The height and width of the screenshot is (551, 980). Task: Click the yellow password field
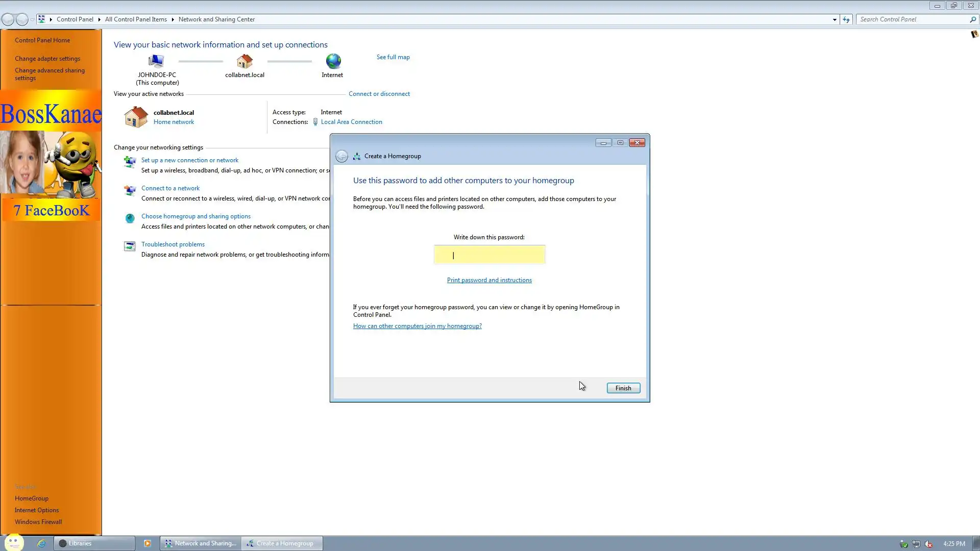pos(489,255)
